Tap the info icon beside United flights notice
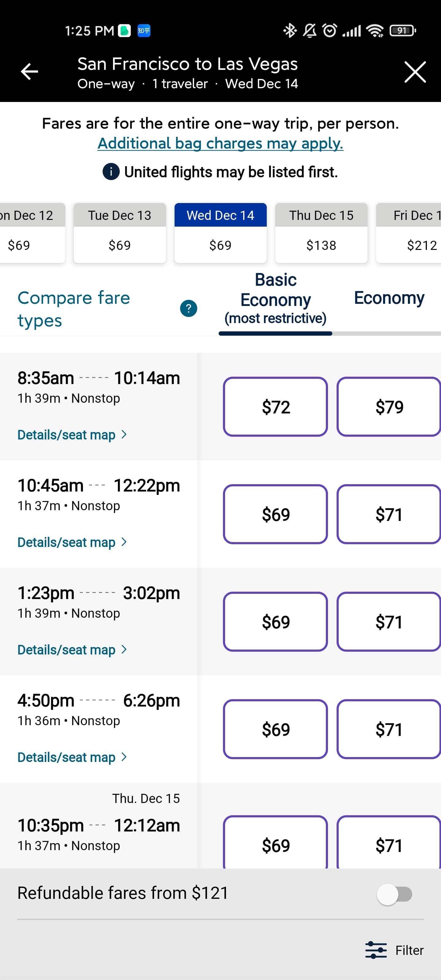This screenshot has height=980, width=441. click(x=111, y=172)
